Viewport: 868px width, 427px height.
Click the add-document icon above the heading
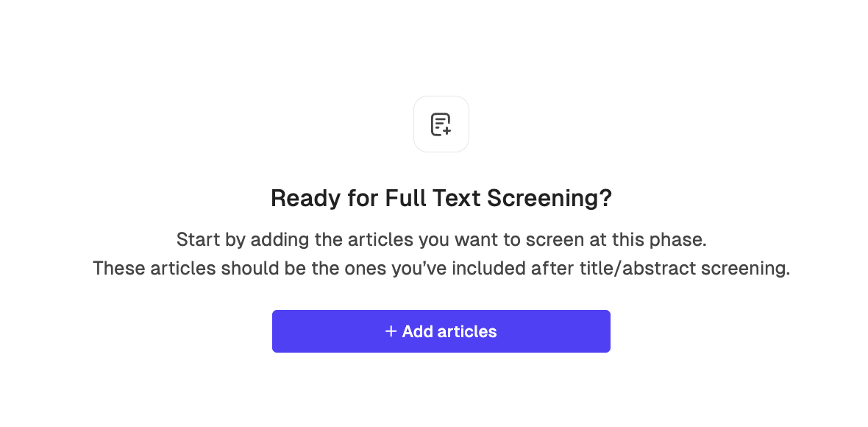pos(441,124)
